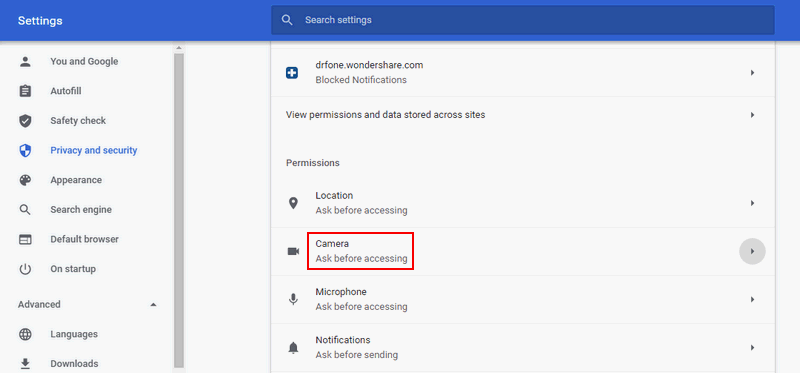Click the Autofill clipboard icon
This screenshot has height=373, width=800.
coord(25,91)
